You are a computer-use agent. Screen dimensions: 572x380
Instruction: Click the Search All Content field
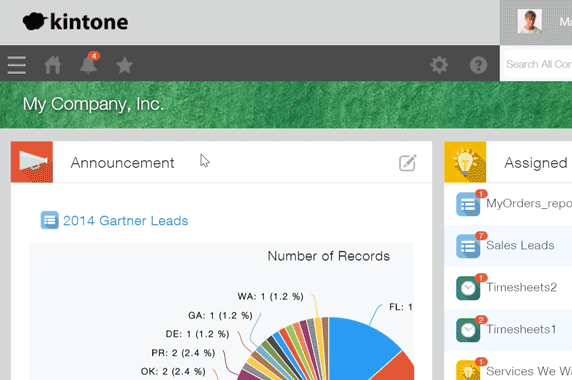click(x=538, y=65)
